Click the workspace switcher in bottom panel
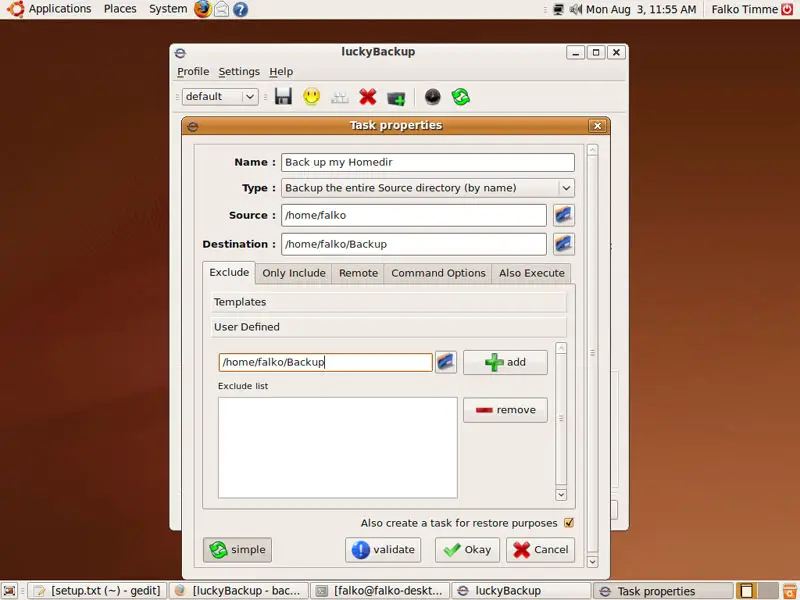 [758, 591]
